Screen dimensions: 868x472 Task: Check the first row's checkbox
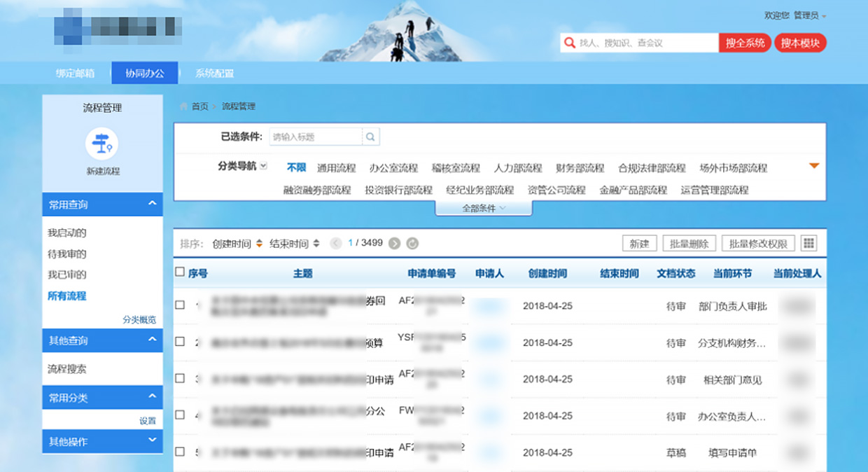(x=180, y=305)
